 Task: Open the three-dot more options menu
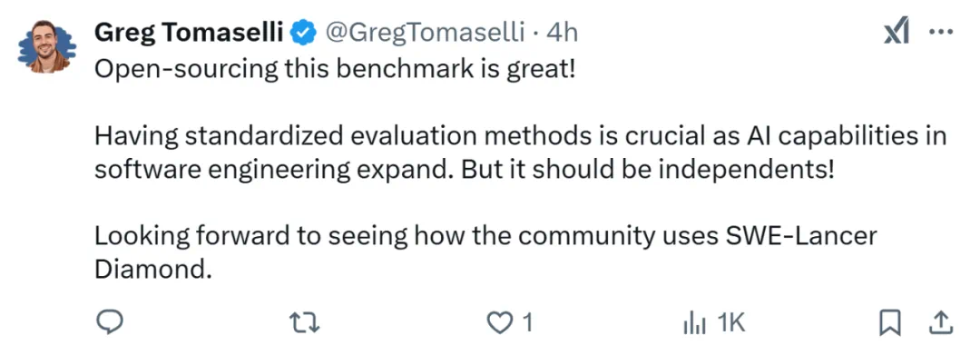(x=941, y=32)
